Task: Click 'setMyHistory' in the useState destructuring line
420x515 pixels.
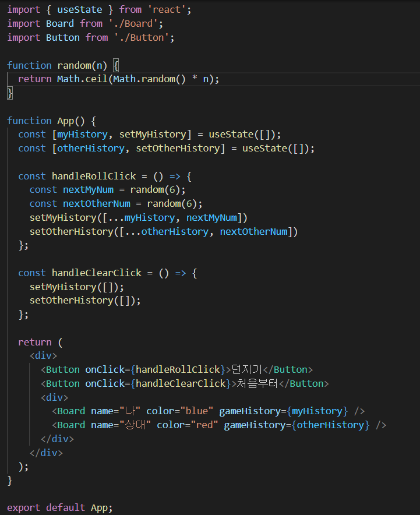Action: point(153,135)
